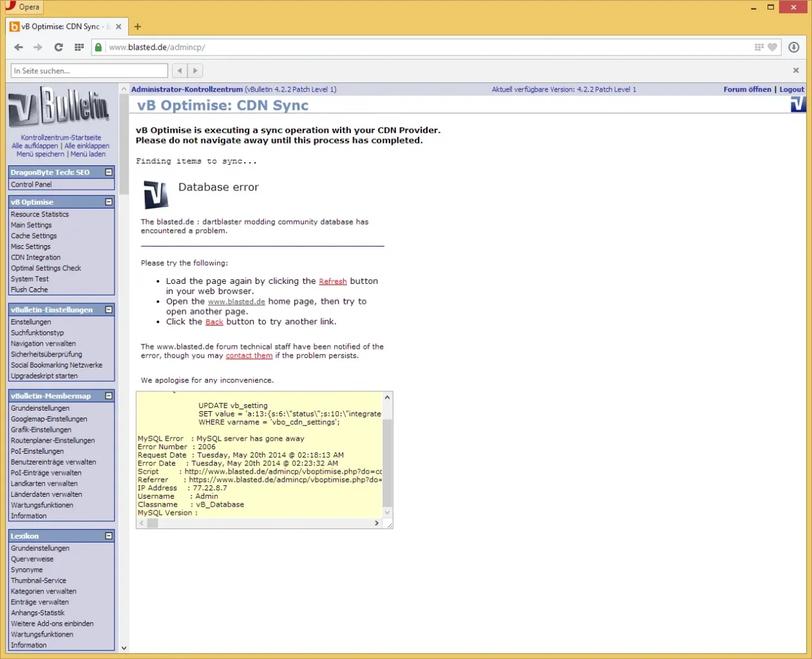Click Alle aufklappen link
Screen dimensions: 812x659
click(x=35, y=146)
